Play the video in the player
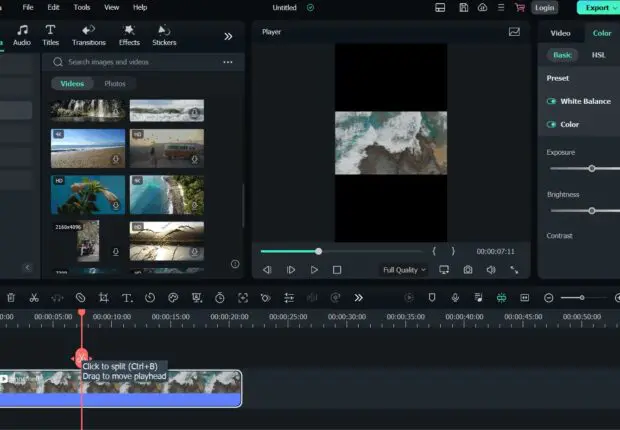The image size is (620, 430). pyautogui.click(x=314, y=270)
